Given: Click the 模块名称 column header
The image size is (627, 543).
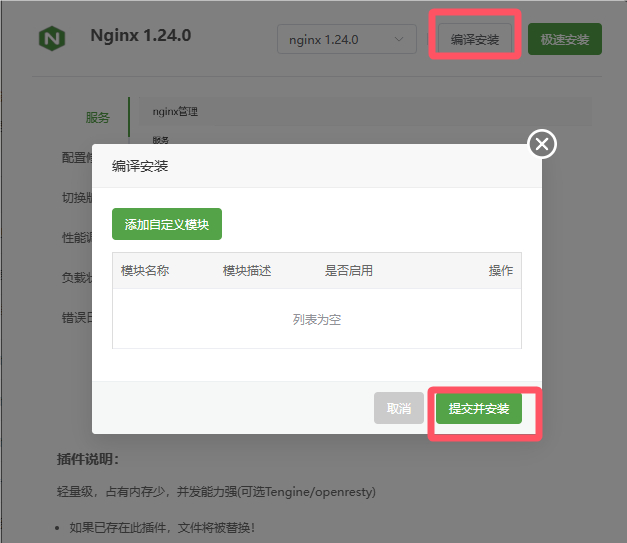Looking at the screenshot, I should (145, 271).
